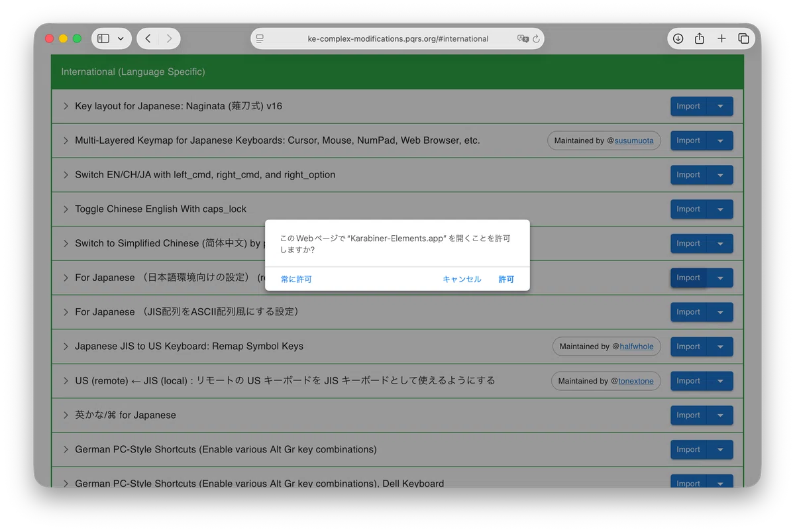The image size is (795, 532).
Task: Open Import dropdown arrow for 英かな/⌘ row
Action: pos(720,415)
